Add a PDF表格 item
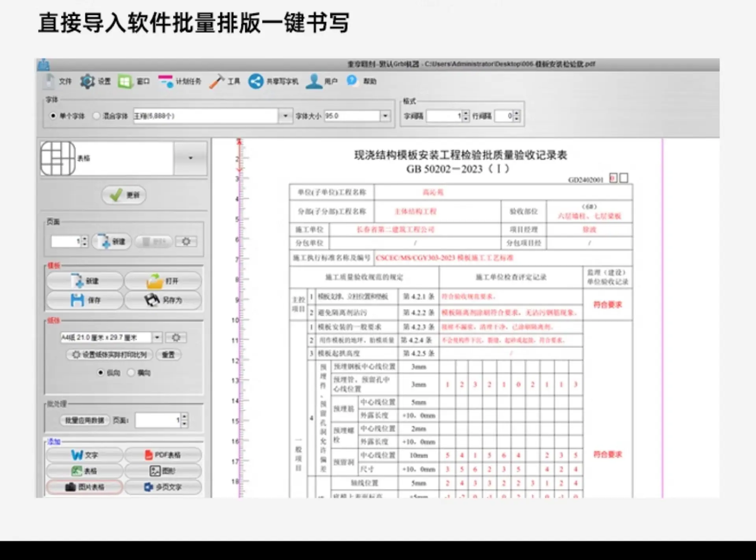The width and height of the screenshot is (756, 560). coord(163,455)
